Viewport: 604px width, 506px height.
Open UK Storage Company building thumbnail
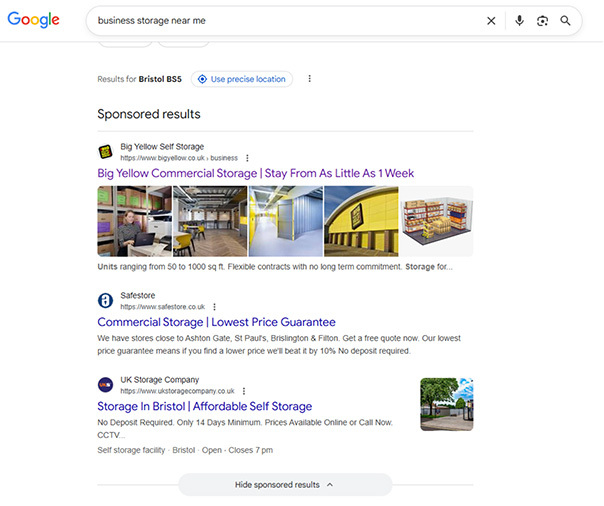pos(446,404)
